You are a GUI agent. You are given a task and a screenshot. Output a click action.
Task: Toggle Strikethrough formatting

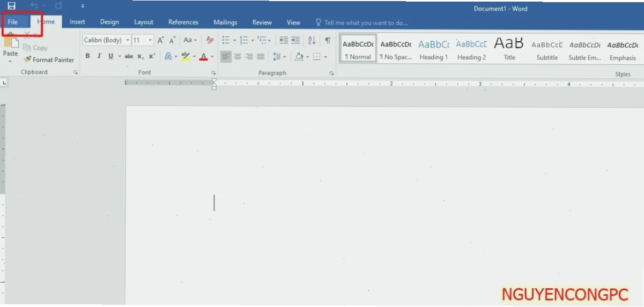click(129, 56)
